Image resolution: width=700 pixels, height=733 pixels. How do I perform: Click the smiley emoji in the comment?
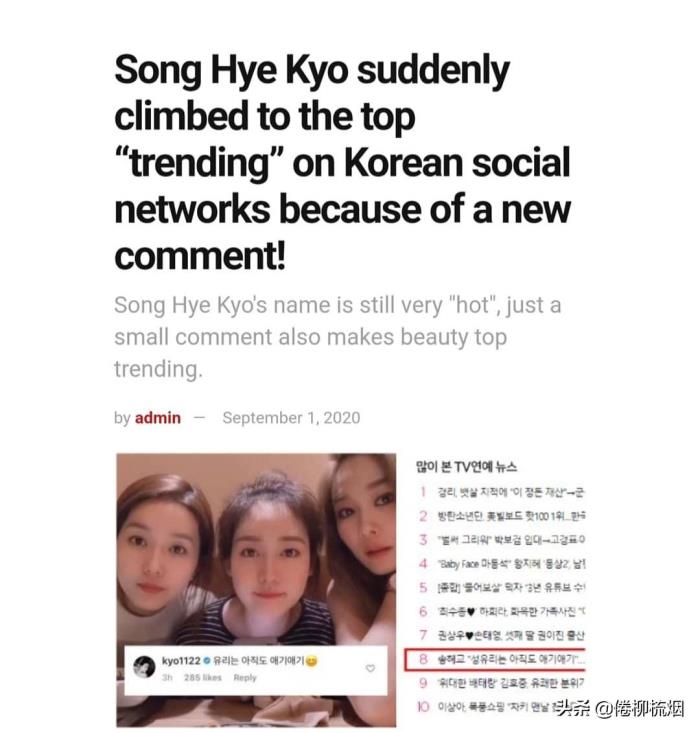312,661
